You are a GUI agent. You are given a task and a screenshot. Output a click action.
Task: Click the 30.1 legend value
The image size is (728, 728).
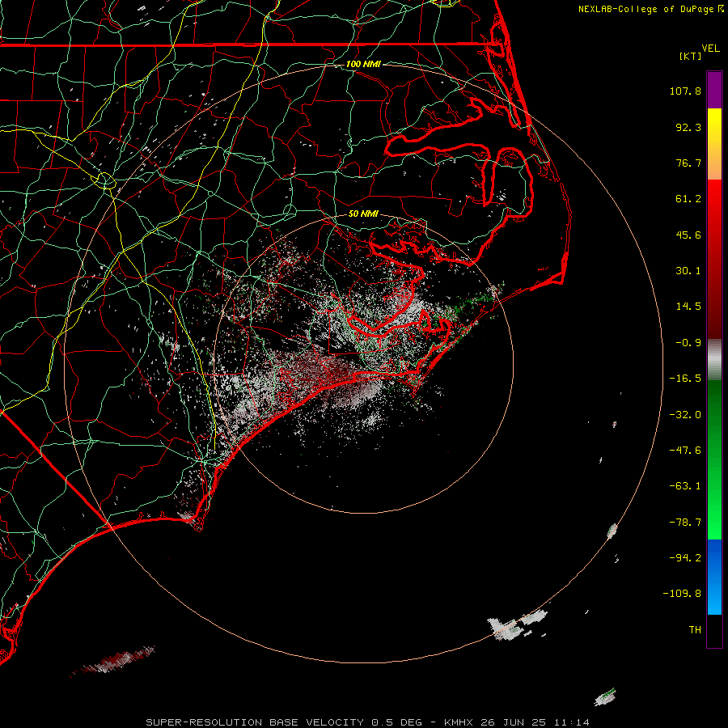coord(688,271)
